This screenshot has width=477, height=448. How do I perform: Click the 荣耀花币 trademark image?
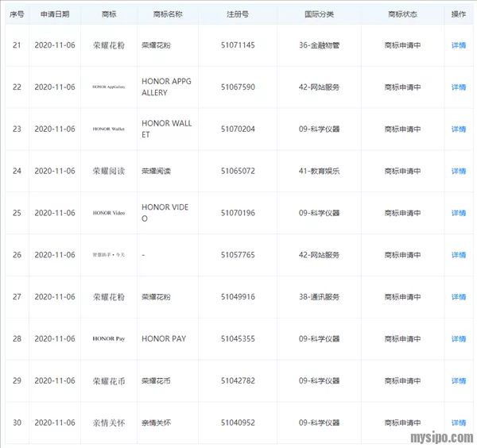(x=109, y=381)
